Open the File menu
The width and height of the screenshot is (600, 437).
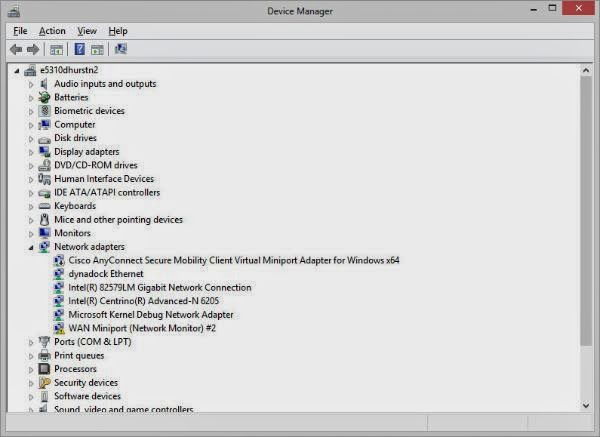pos(20,31)
